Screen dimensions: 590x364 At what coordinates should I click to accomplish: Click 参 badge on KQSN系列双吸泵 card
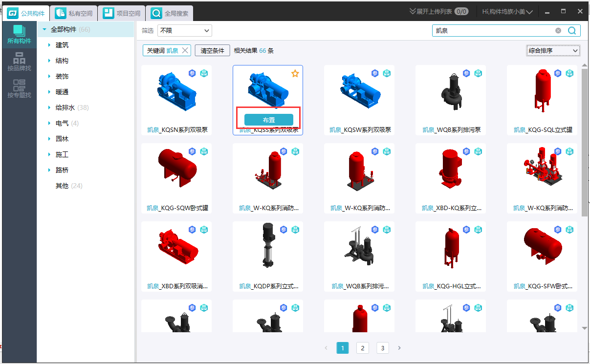[x=192, y=73]
